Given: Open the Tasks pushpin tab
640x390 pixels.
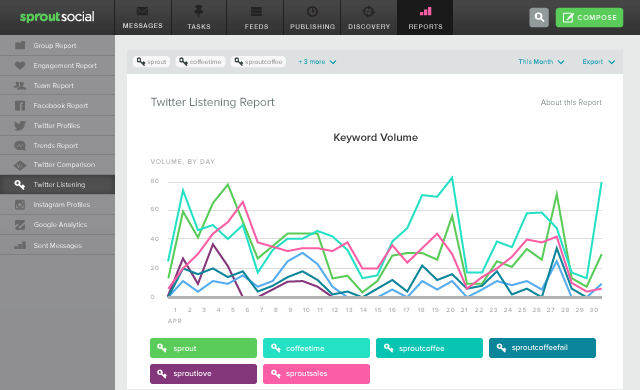Looking at the screenshot, I should pyautogui.click(x=199, y=17).
